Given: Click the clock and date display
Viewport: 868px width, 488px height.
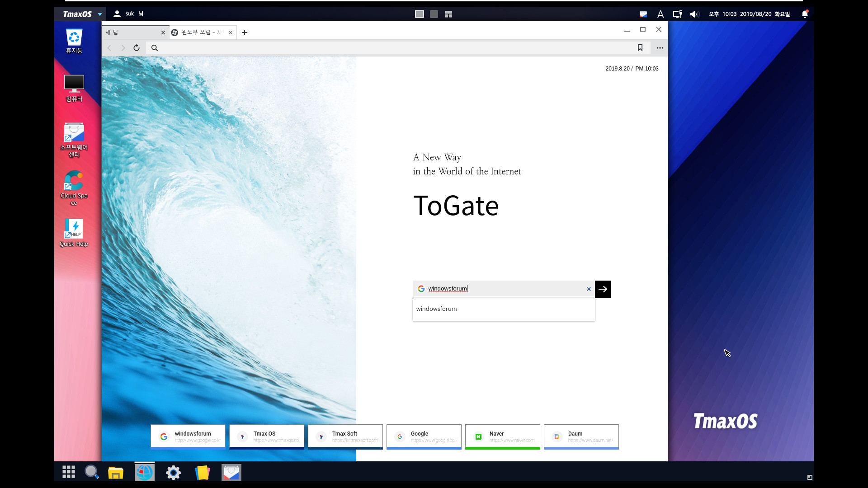Looking at the screenshot, I should 749,14.
